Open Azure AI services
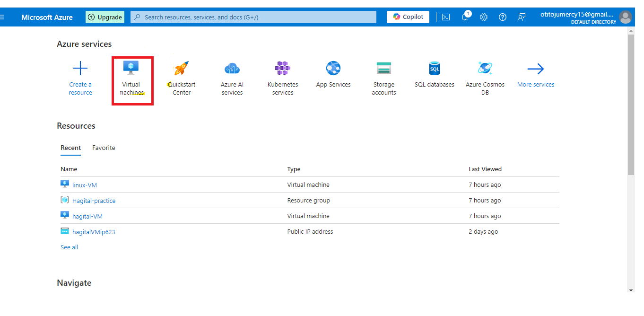Viewport: 644px width, 316px height. coord(232,69)
